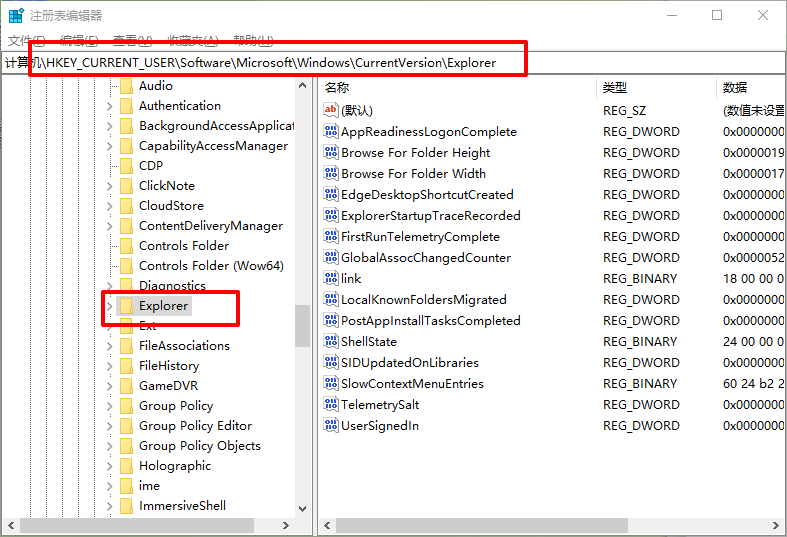This screenshot has width=787, height=537.
Task: Click the UserSignedIn value icon
Action: [x=331, y=425]
